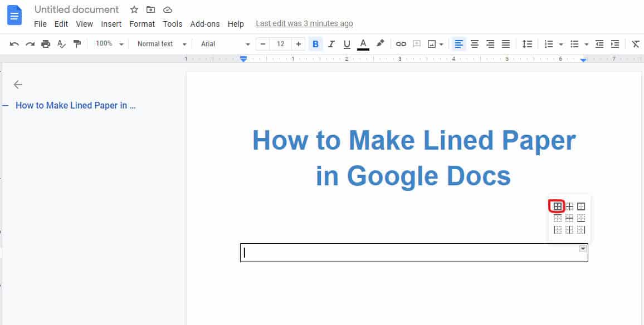Undo the last action
Viewport: 644px width, 325px height.
14,44
